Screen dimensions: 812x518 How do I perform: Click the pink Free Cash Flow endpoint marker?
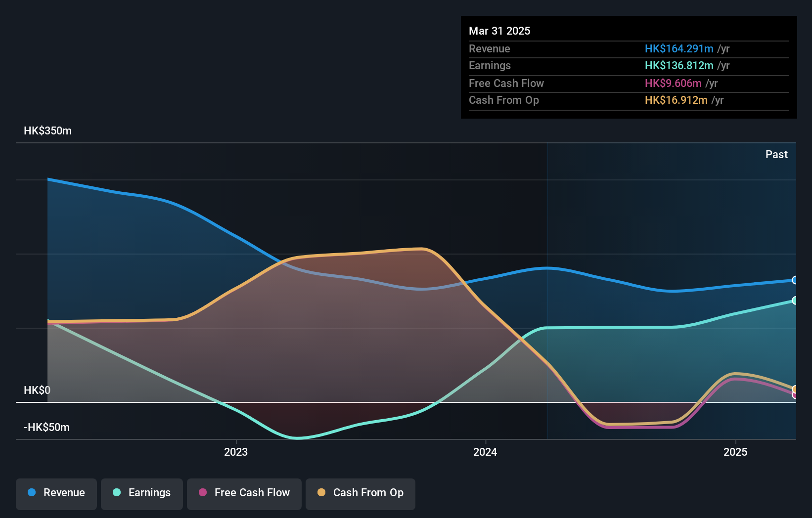click(x=795, y=396)
